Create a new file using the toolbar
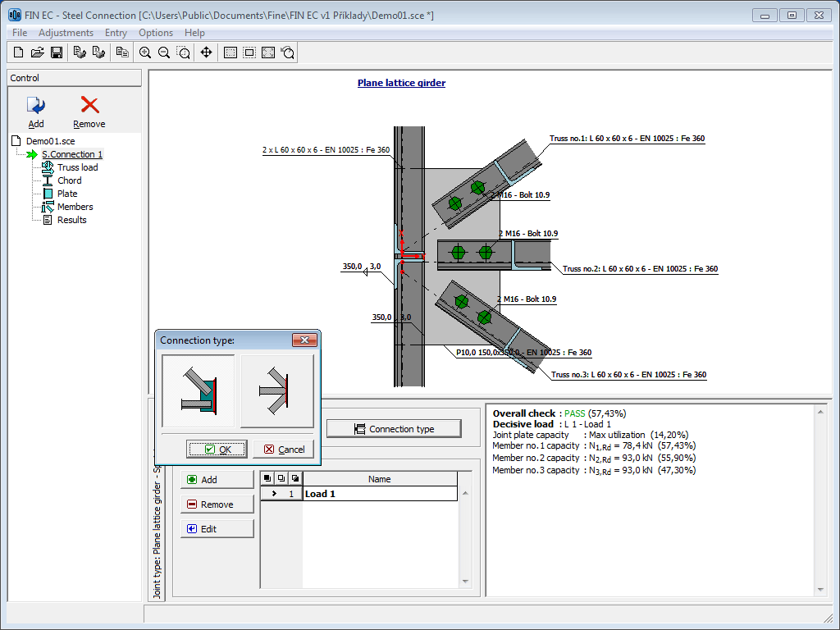The width and height of the screenshot is (840, 630). pyautogui.click(x=19, y=52)
